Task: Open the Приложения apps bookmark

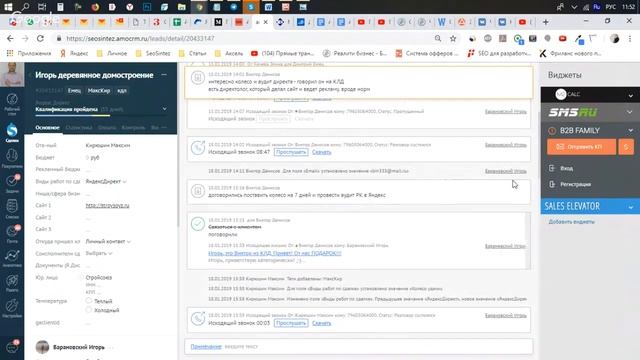Action: click(x=29, y=53)
